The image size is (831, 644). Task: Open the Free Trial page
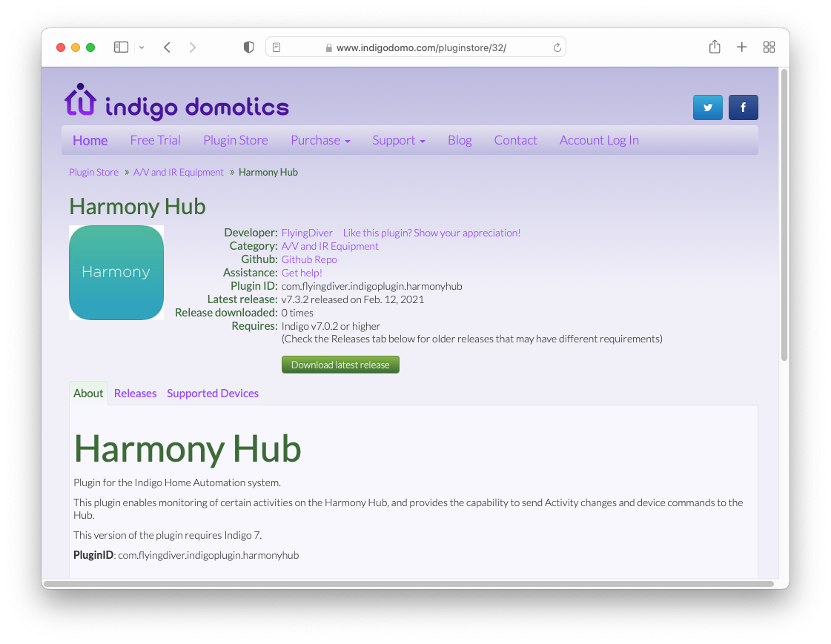click(155, 140)
